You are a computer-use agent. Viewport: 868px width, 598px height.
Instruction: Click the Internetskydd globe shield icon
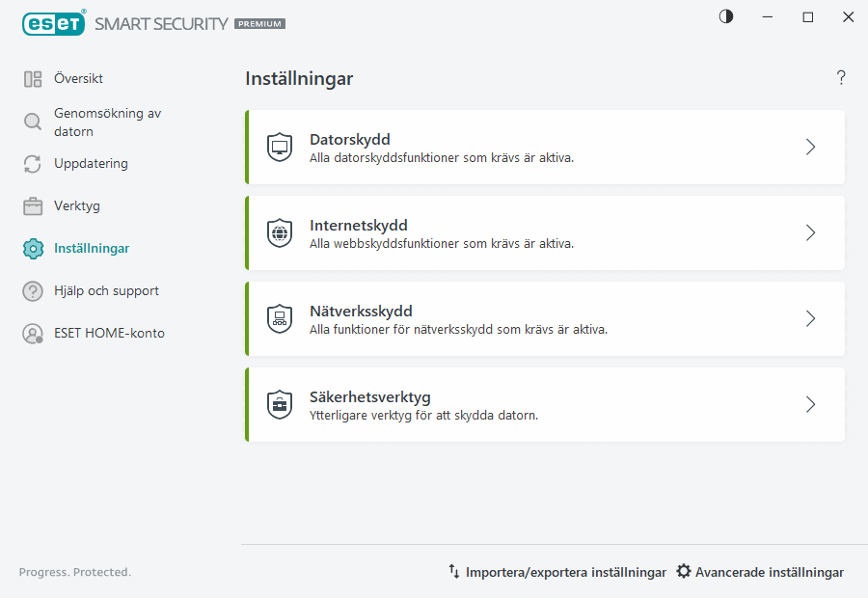(280, 232)
